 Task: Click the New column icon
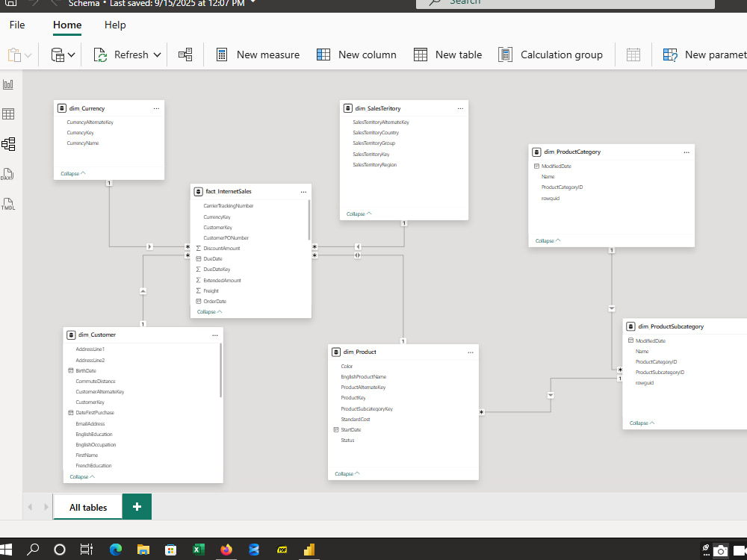(323, 55)
